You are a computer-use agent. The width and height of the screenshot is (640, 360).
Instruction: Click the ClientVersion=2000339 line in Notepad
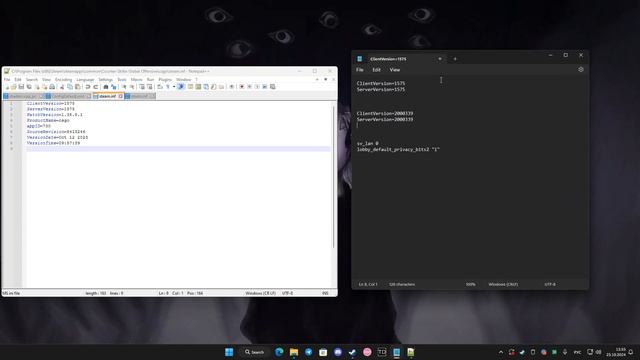coord(385,113)
